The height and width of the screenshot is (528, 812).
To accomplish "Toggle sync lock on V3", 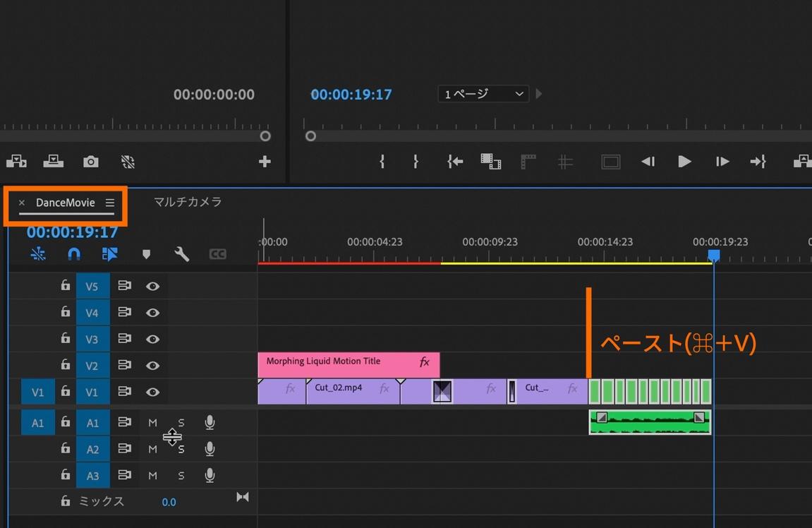I will tap(124, 338).
